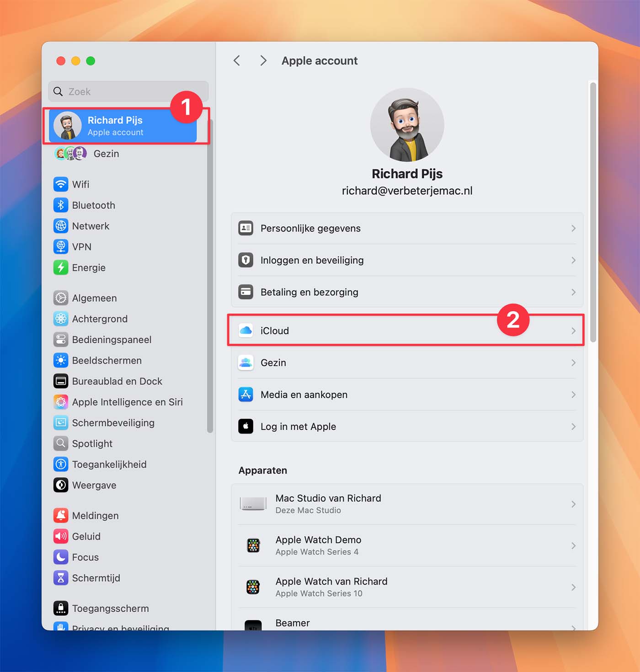
Task: Open Gezin family in sidebar
Action: tap(106, 154)
